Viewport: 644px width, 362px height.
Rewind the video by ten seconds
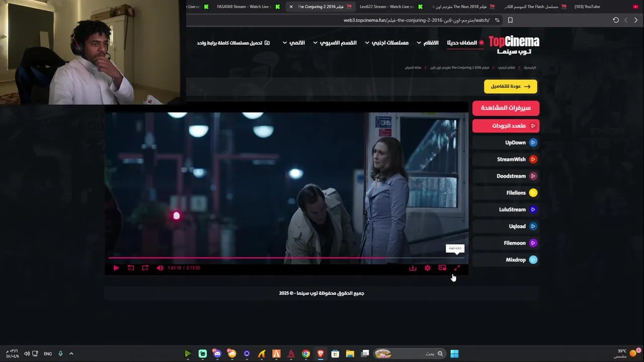tap(131, 268)
